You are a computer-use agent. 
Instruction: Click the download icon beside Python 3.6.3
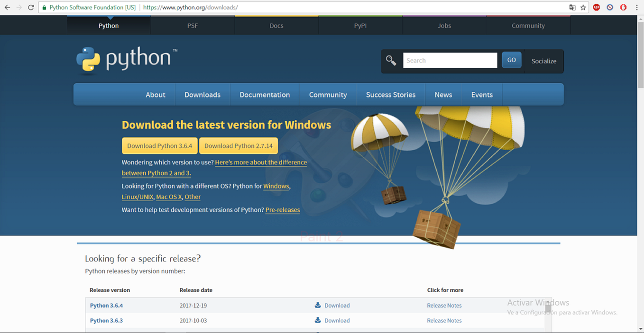317,321
